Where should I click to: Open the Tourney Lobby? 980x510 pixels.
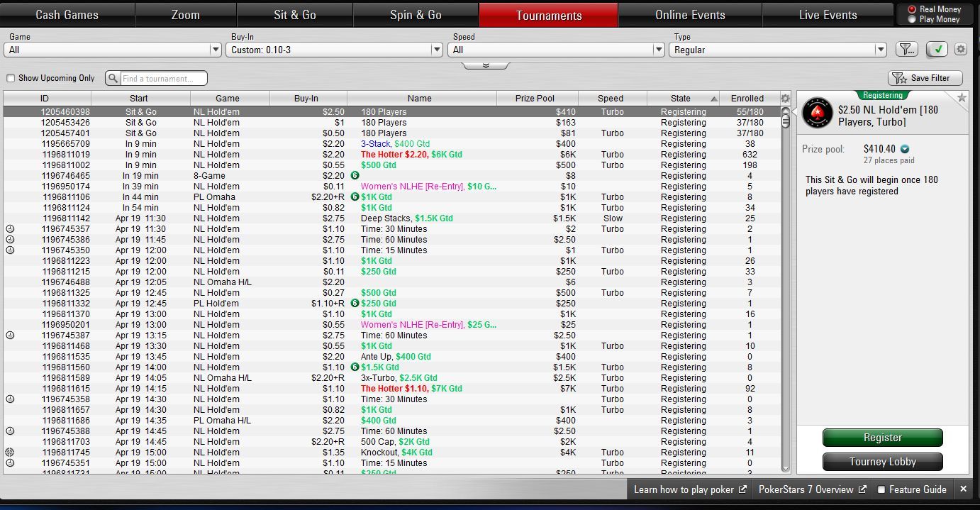pos(882,462)
